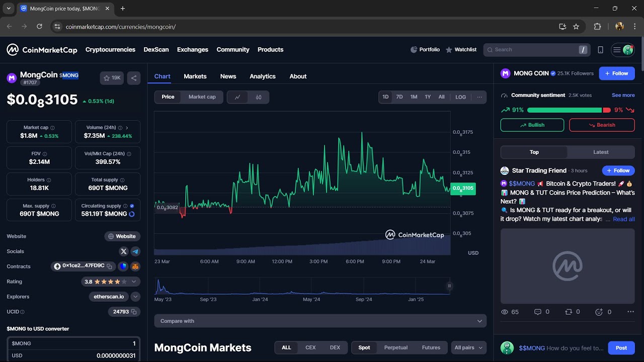Open Cryptocurrencies nav menu
This screenshot has height=362, width=644.
(x=110, y=50)
